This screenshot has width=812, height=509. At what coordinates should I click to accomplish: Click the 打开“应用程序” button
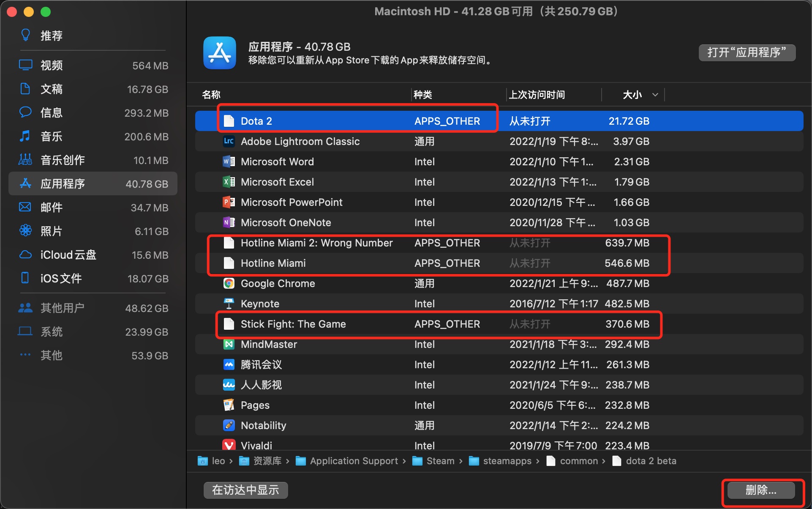point(747,52)
